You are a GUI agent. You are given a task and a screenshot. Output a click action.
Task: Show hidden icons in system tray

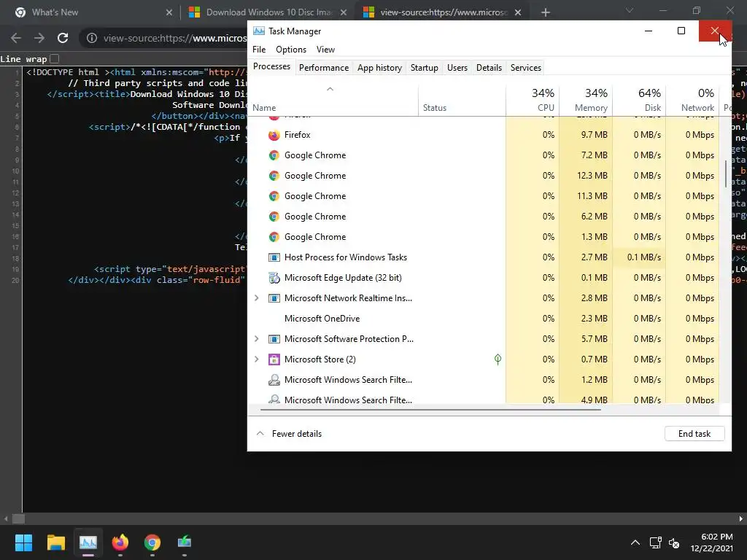coord(635,542)
